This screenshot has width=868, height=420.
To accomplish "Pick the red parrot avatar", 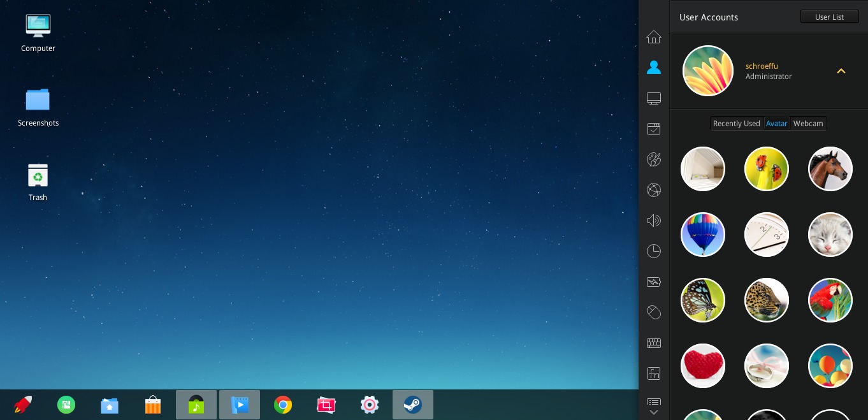I will point(830,300).
